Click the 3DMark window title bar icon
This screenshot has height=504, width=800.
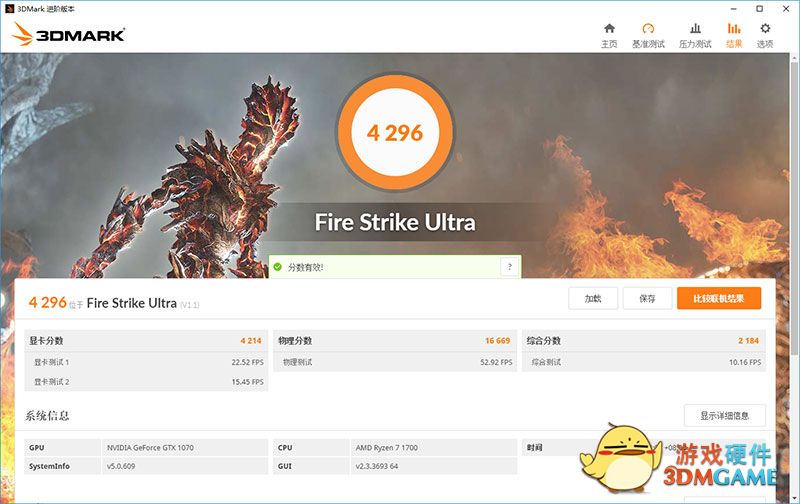9,9
